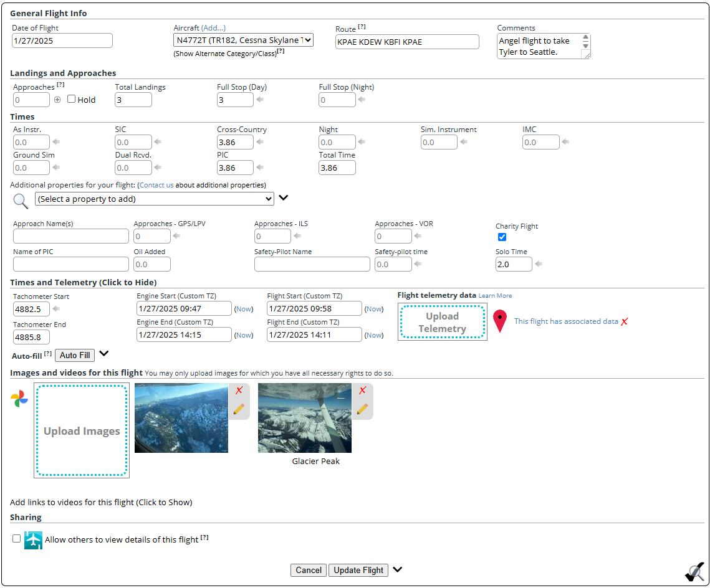Edit the Glacier Peak image with pencil icon
710x588 pixels.
tap(362, 409)
